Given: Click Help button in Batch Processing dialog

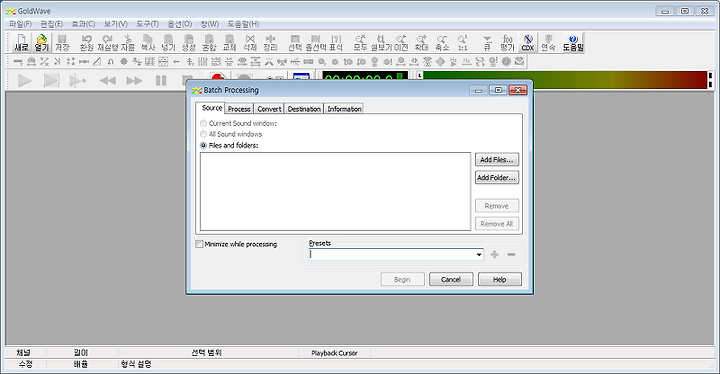Looking at the screenshot, I should point(500,279).
